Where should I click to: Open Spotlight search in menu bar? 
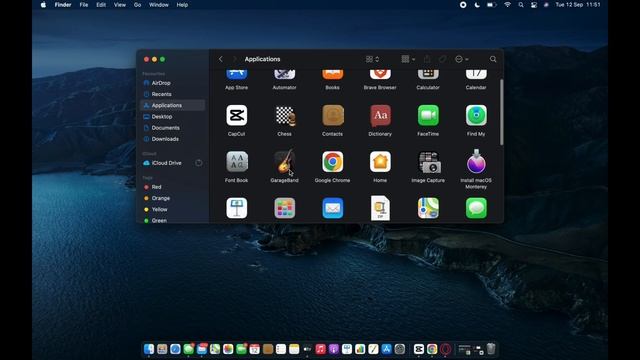coord(521,5)
